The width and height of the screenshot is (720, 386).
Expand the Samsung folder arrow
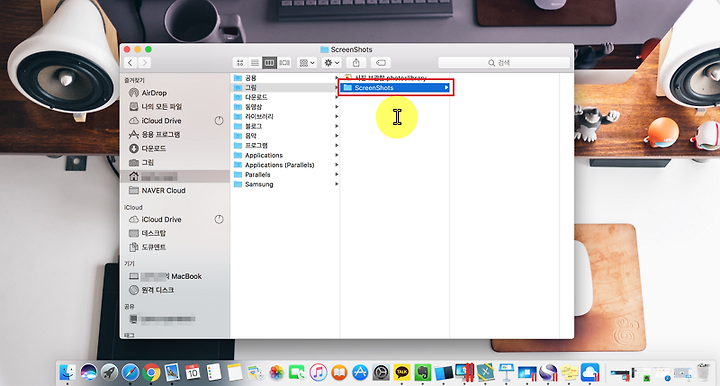point(336,184)
